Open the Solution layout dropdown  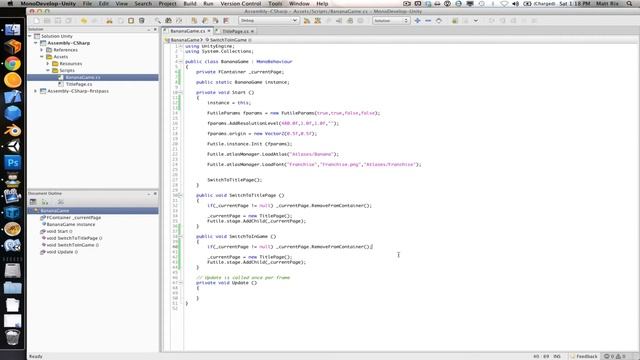(391, 20)
